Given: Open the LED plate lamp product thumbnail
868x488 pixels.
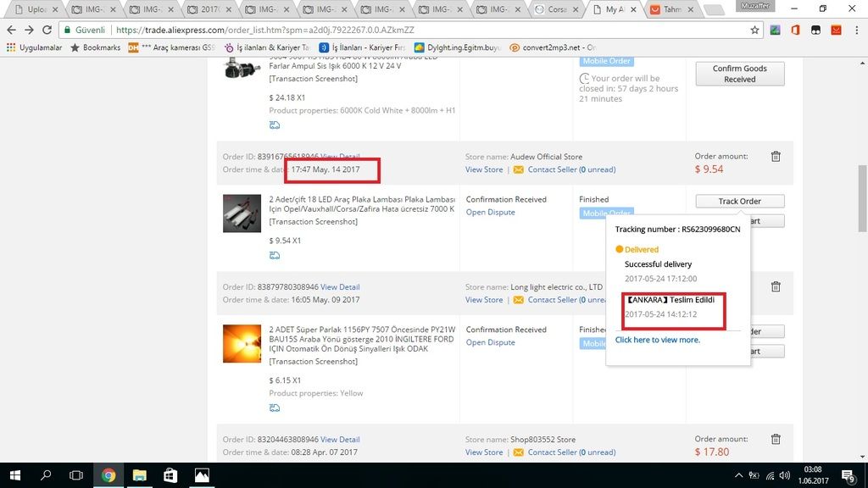Looking at the screenshot, I should click(242, 213).
